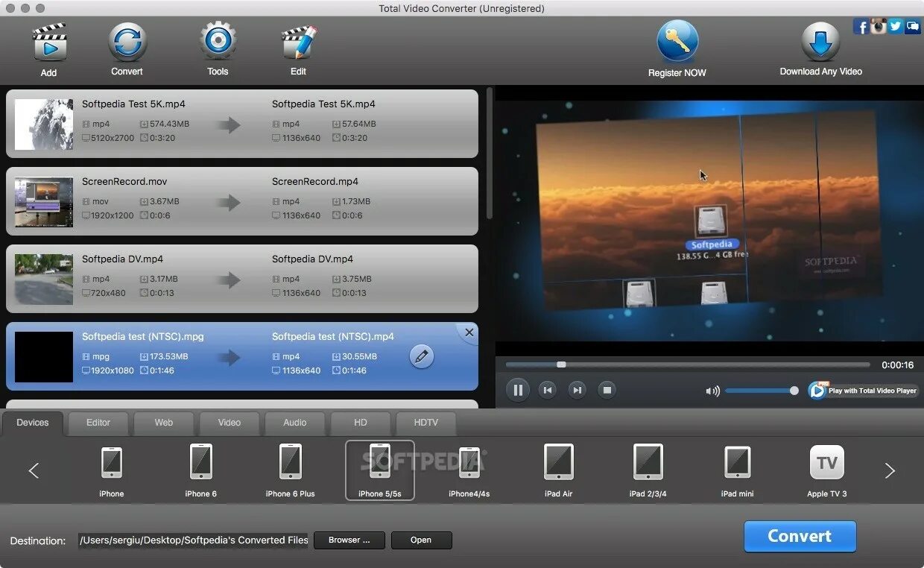Click the Browser... destination button

coord(349,540)
